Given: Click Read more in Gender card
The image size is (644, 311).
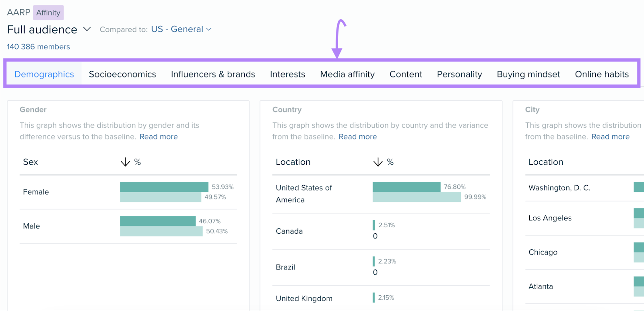Looking at the screenshot, I should coord(159,137).
